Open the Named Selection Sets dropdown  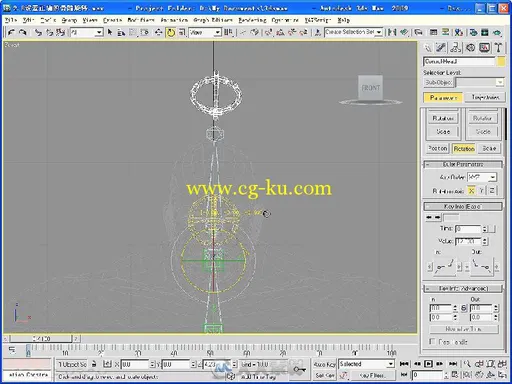tap(353, 32)
